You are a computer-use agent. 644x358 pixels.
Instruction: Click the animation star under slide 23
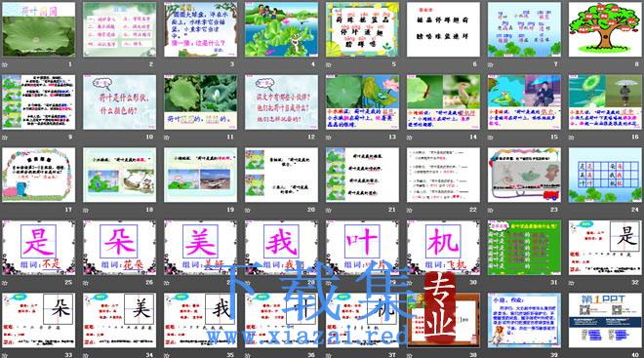click(x=491, y=210)
